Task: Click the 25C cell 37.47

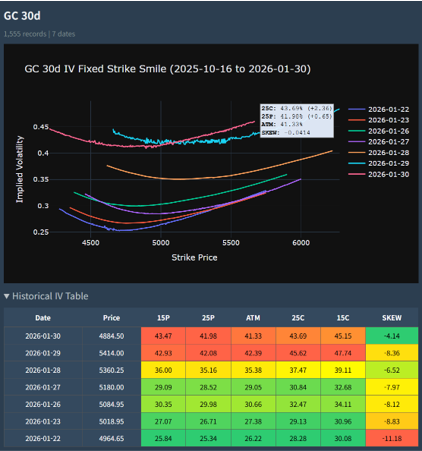Action: pos(298,370)
